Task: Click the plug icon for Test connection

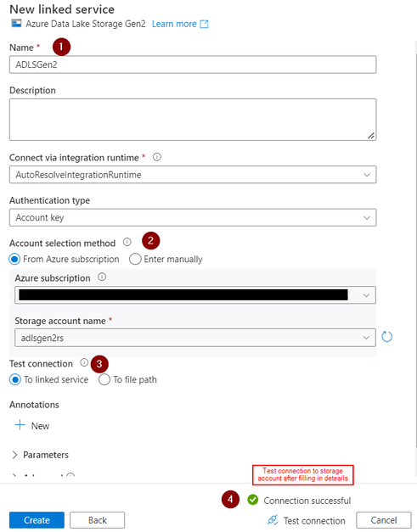Action: tap(273, 520)
